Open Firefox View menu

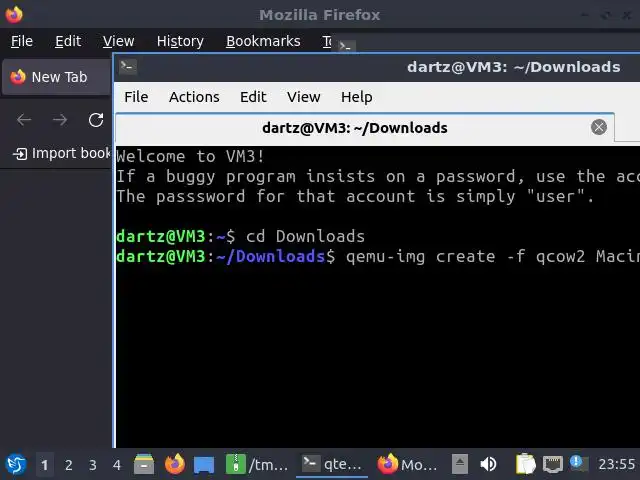tap(118, 41)
